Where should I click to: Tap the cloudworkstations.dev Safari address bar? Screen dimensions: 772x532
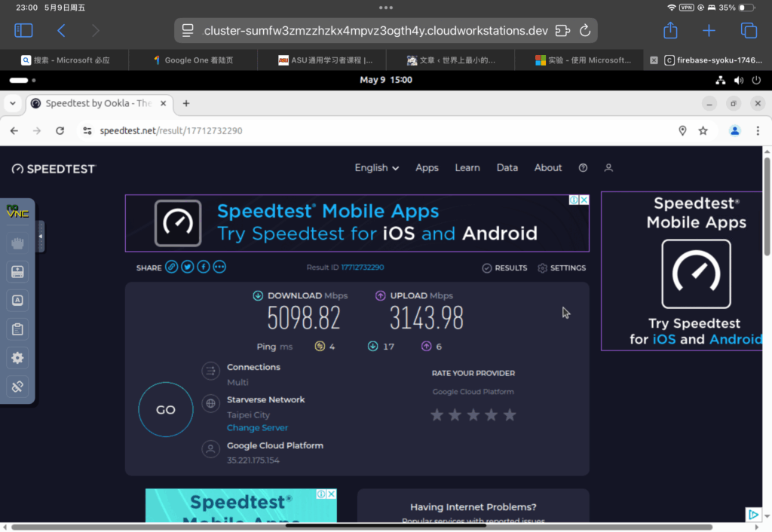click(x=385, y=30)
